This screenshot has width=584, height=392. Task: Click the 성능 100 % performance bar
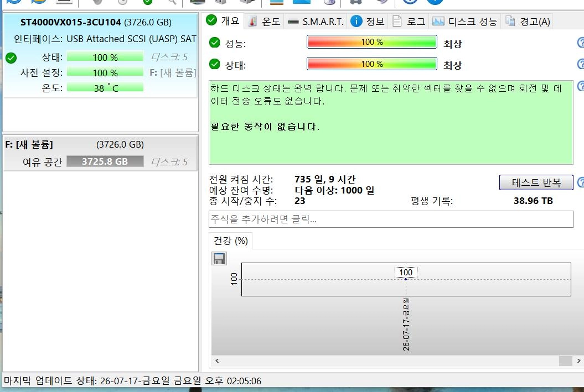point(371,42)
